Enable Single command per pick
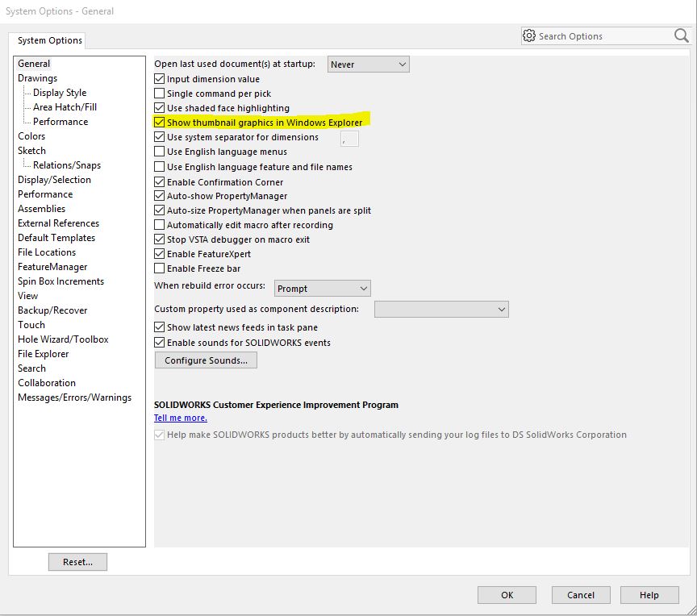Screen dimensions: 697x616 pyautogui.click(x=160, y=94)
